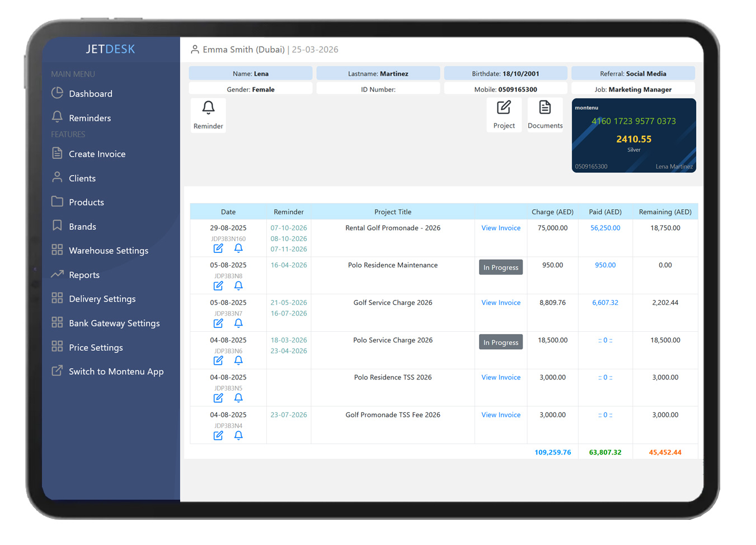756x545 pixels.
Task: Open the Project edit icon
Action: (504, 107)
